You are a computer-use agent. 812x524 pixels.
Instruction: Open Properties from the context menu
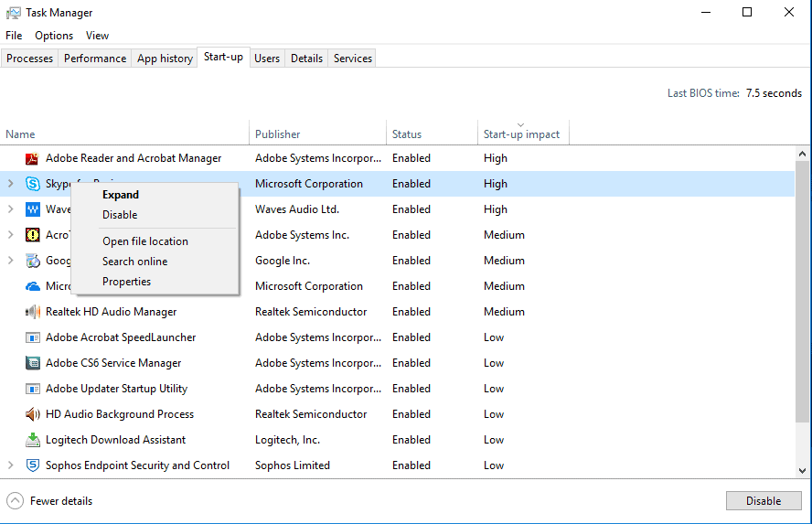tap(126, 282)
